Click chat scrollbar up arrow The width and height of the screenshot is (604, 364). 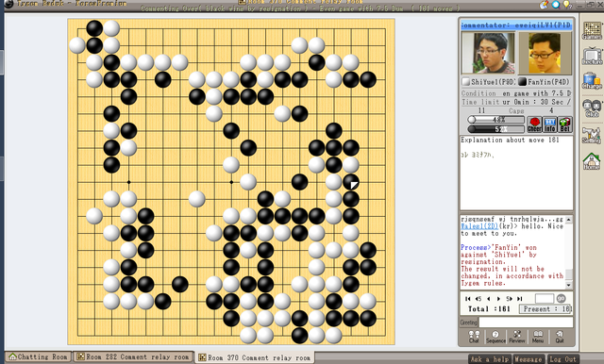(x=568, y=220)
